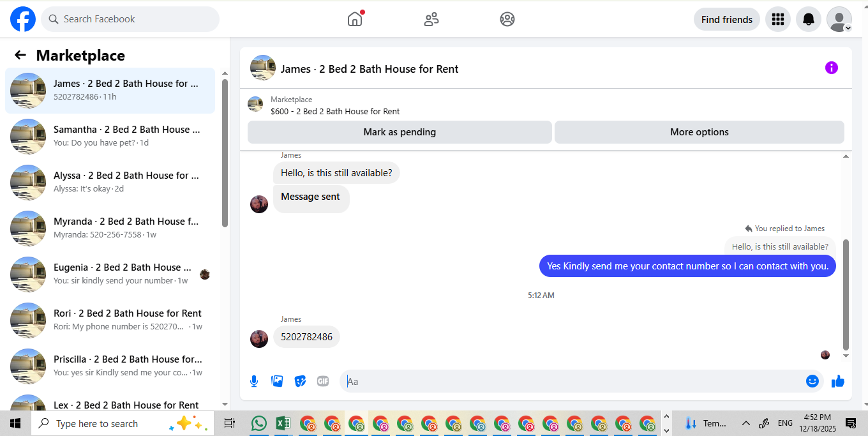This screenshot has width=868, height=436.
Task: Open Excel from the taskbar
Action: 283,423
